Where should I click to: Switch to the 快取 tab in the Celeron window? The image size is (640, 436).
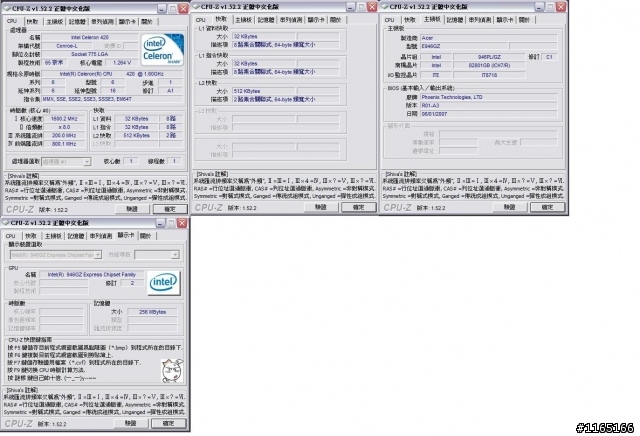pos(32,22)
